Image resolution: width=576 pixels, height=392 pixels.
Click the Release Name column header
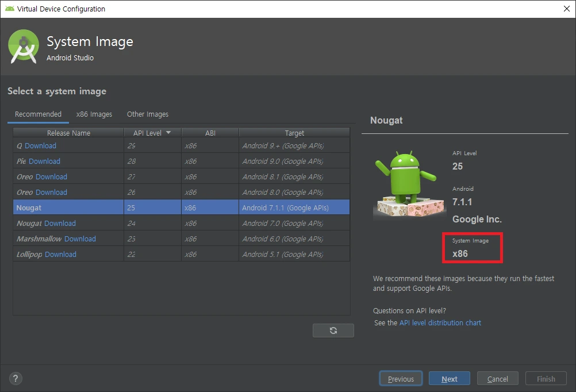click(68, 133)
